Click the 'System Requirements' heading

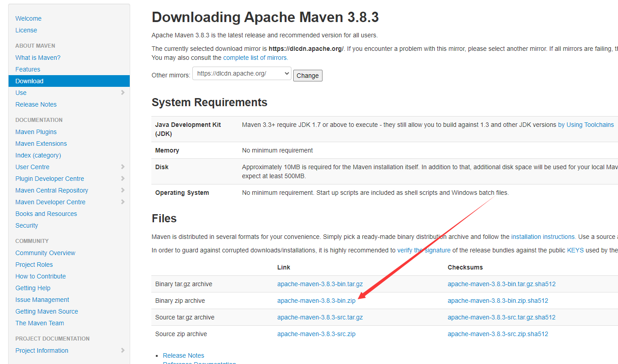tap(209, 102)
